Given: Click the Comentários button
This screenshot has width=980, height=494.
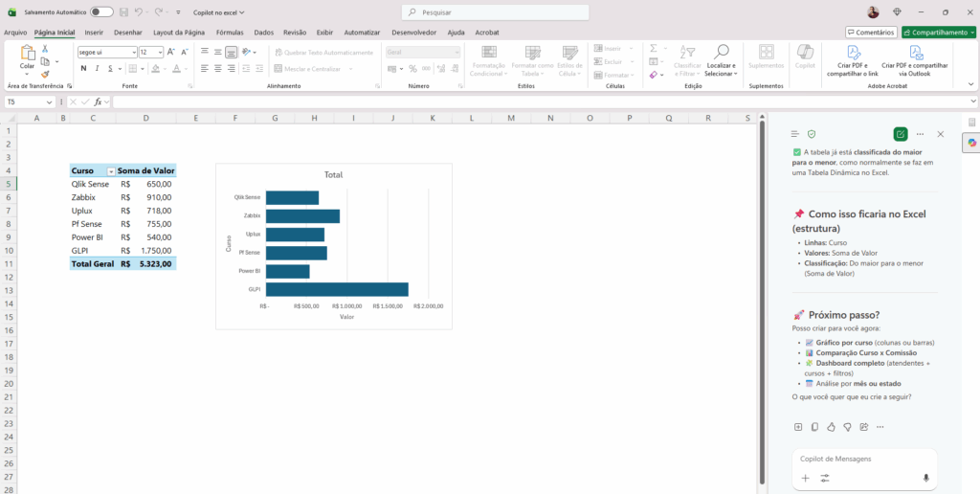Looking at the screenshot, I should coord(871,32).
